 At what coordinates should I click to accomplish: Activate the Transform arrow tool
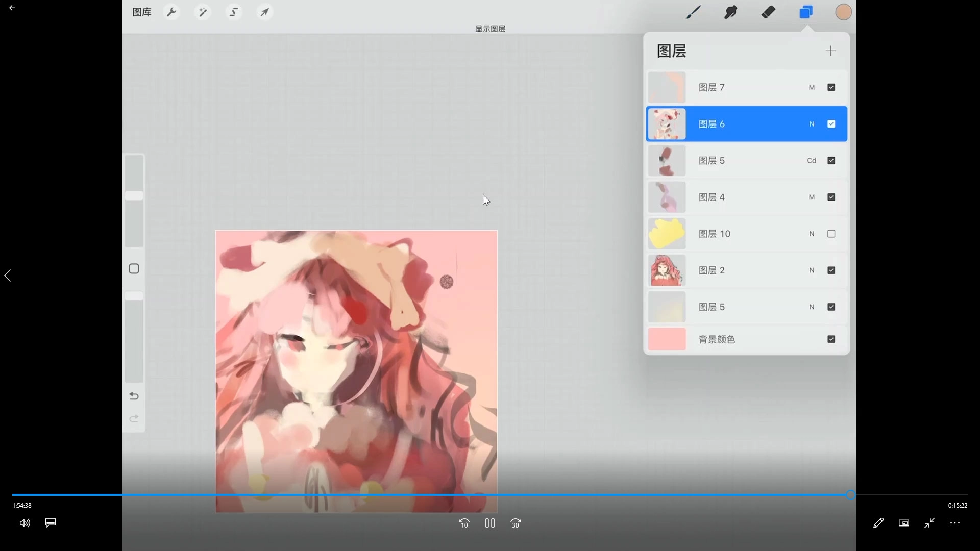264,12
